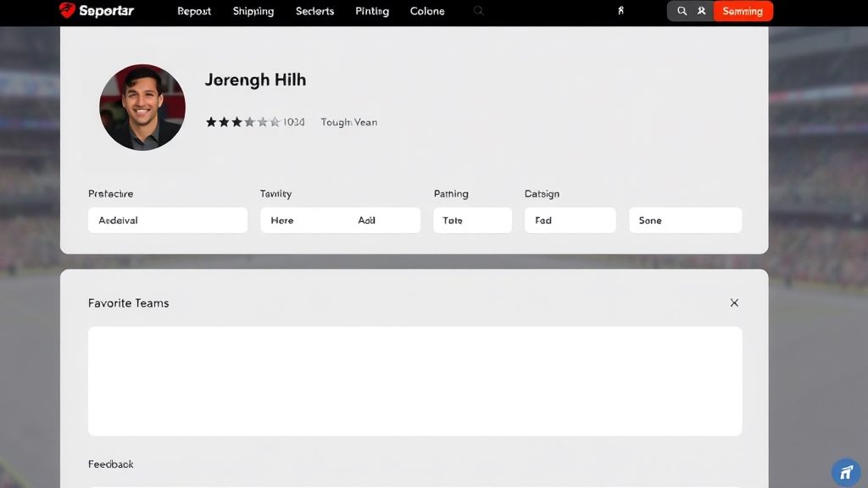Click the faint search icon after Colone
868x488 pixels.
(x=478, y=10)
